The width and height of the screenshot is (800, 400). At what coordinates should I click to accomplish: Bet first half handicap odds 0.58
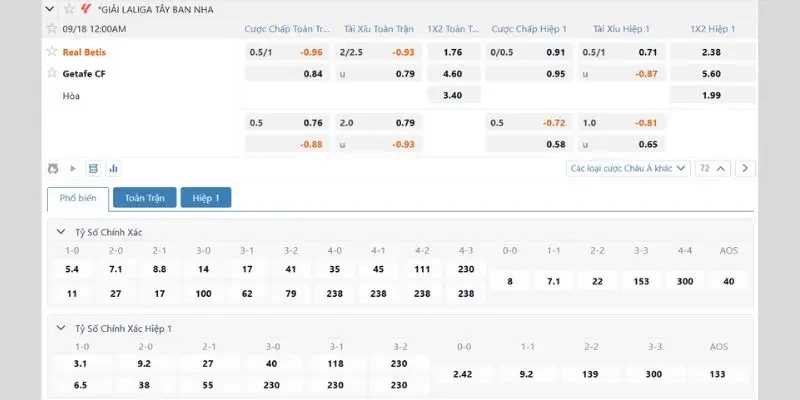(529, 144)
